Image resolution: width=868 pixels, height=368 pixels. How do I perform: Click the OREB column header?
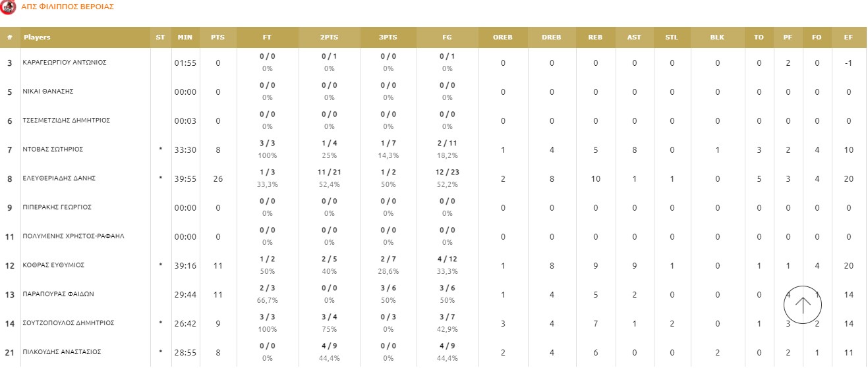502,38
